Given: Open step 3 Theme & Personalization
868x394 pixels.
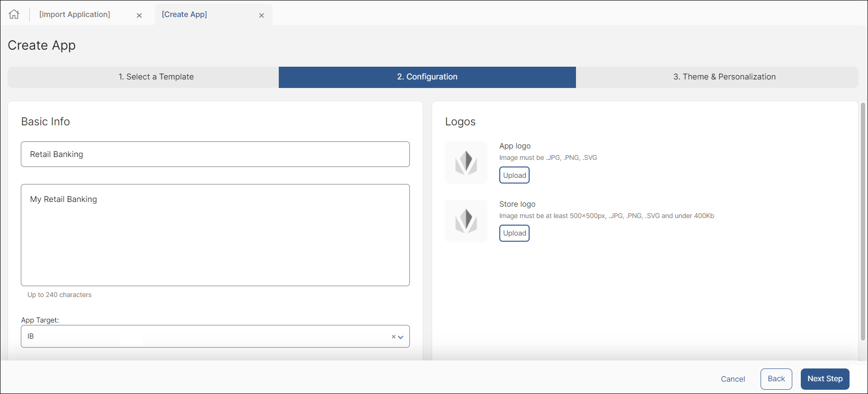Looking at the screenshot, I should 724,77.
